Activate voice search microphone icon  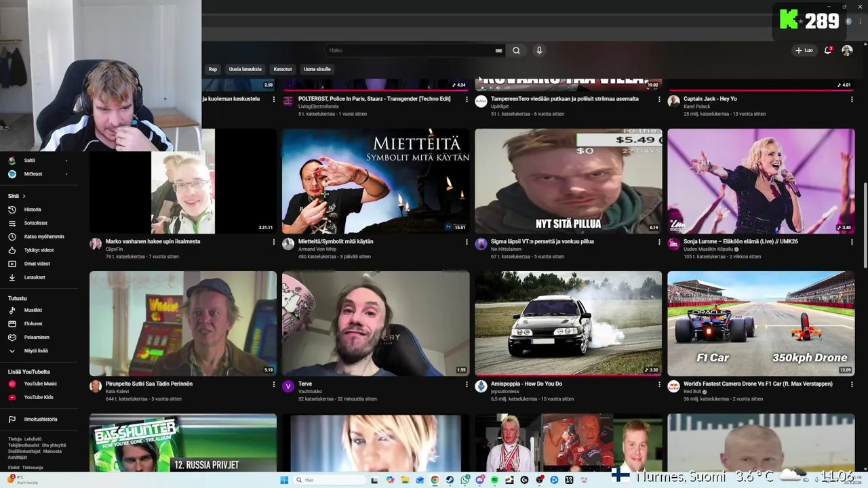point(539,50)
